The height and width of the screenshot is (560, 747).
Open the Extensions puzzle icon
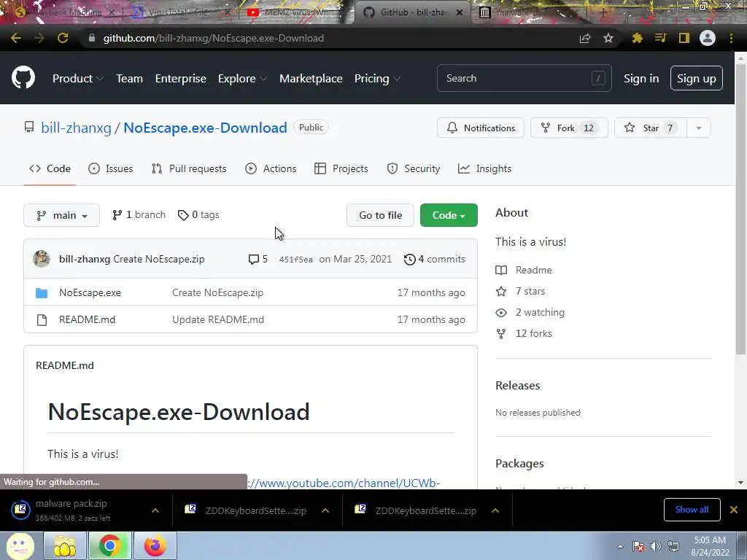click(x=637, y=38)
